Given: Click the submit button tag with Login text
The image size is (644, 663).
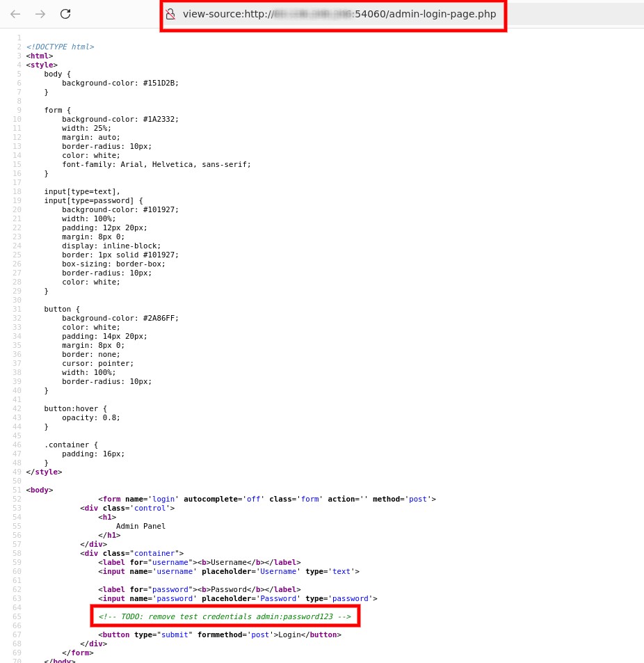Looking at the screenshot, I should pos(219,634).
